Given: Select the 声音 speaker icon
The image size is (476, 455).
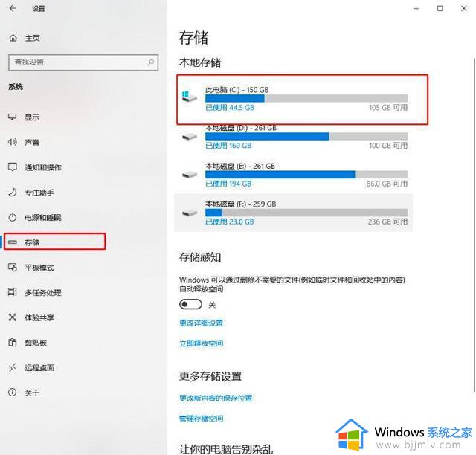Looking at the screenshot, I should point(13,142).
